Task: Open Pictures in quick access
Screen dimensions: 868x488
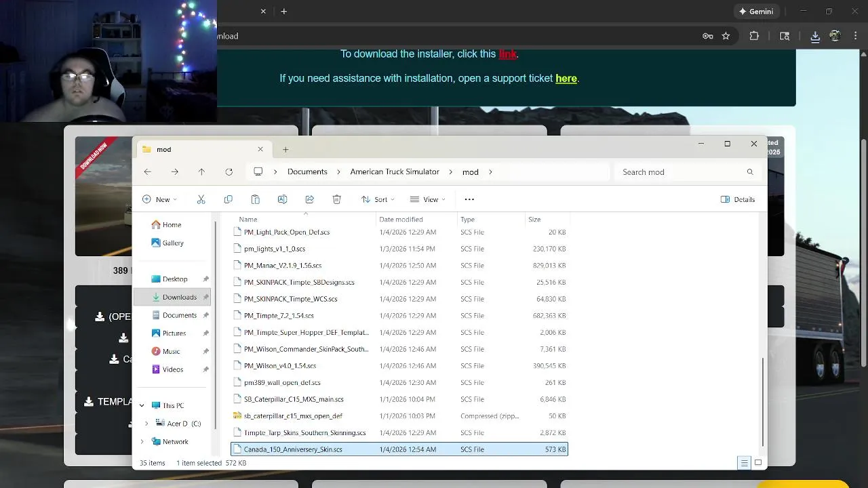Action: pos(174,333)
